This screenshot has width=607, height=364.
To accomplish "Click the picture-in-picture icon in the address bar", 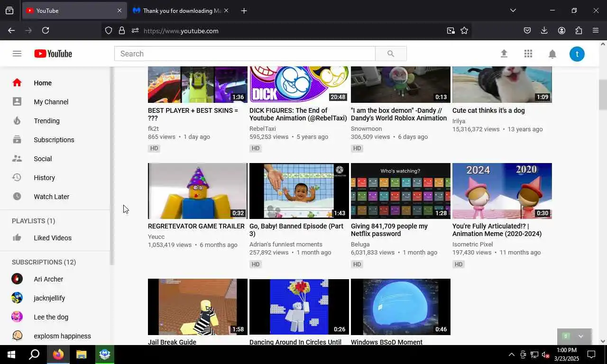I will pyautogui.click(x=451, y=30).
